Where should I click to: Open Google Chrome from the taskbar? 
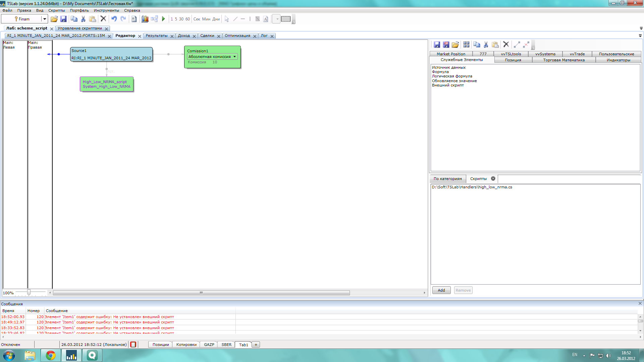(x=51, y=355)
